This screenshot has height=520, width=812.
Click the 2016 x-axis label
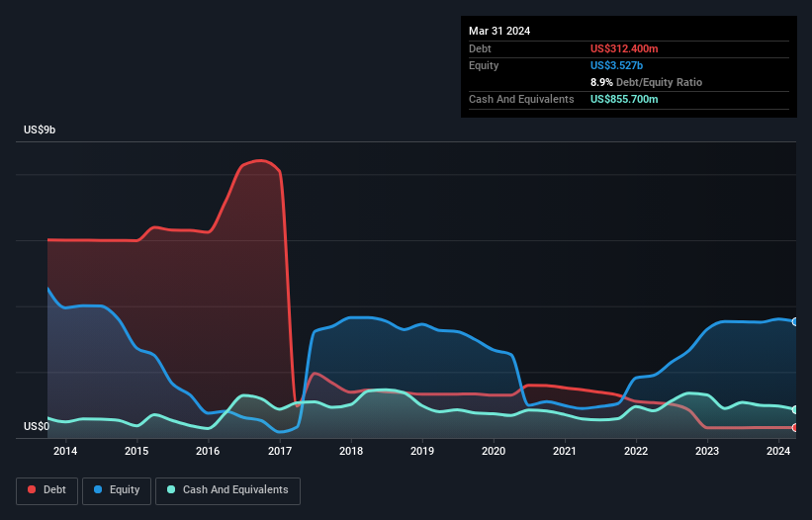coord(208,451)
